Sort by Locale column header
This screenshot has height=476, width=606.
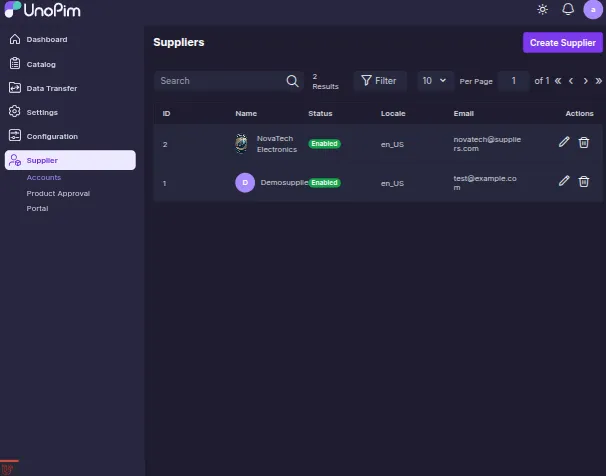(x=393, y=114)
